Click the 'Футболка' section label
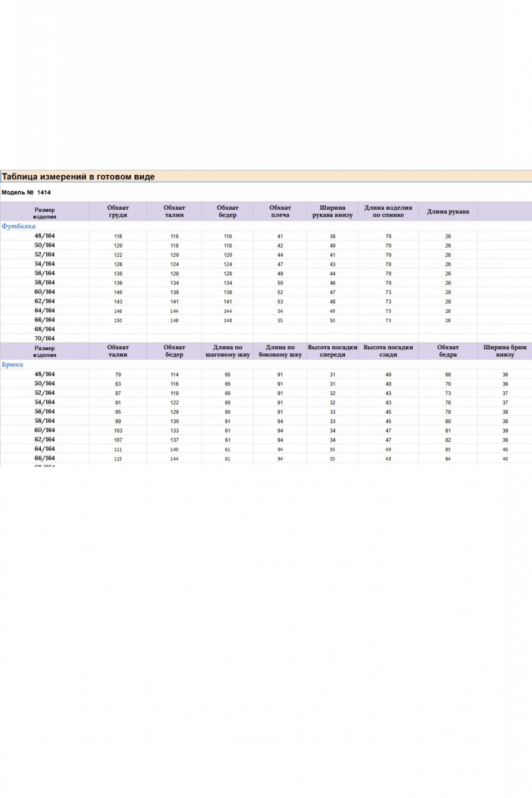Image resolution: width=532 pixels, height=798 pixels. click(18, 226)
